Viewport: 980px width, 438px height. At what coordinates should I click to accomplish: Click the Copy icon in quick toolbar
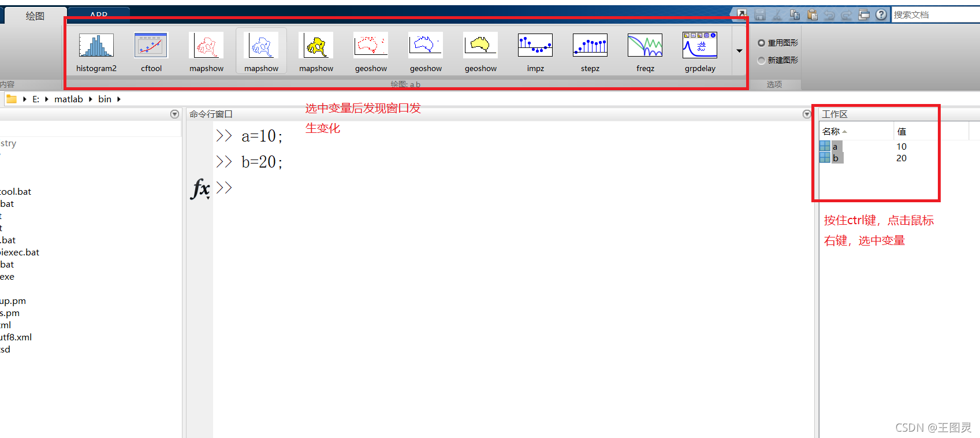click(795, 14)
